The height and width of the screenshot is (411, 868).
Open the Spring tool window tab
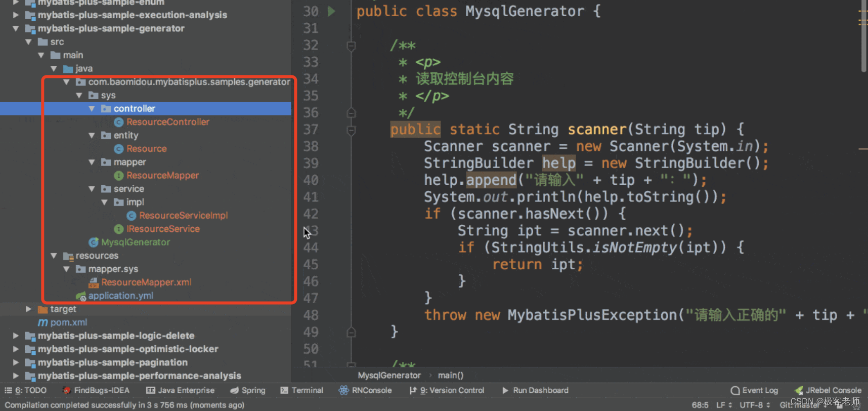[248, 390]
